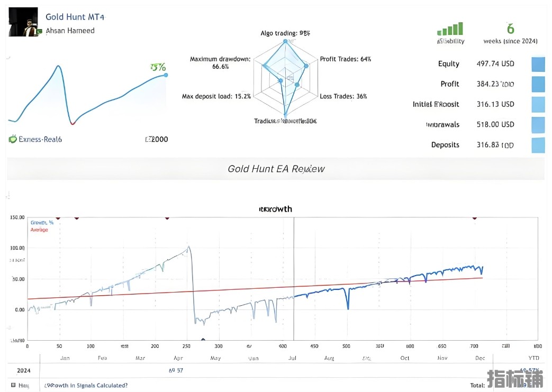Click the Equity blue bar swatch
This screenshot has height=392, width=552.
coord(538,65)
